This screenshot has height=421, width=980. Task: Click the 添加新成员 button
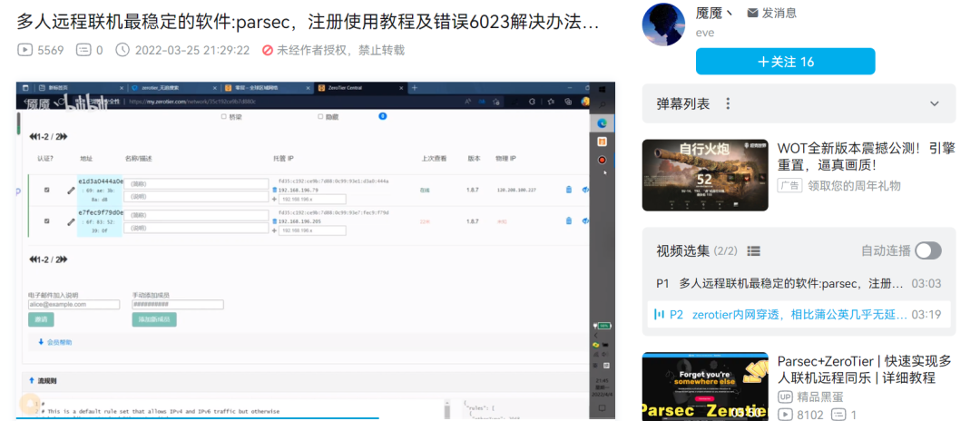click(154, 319)
